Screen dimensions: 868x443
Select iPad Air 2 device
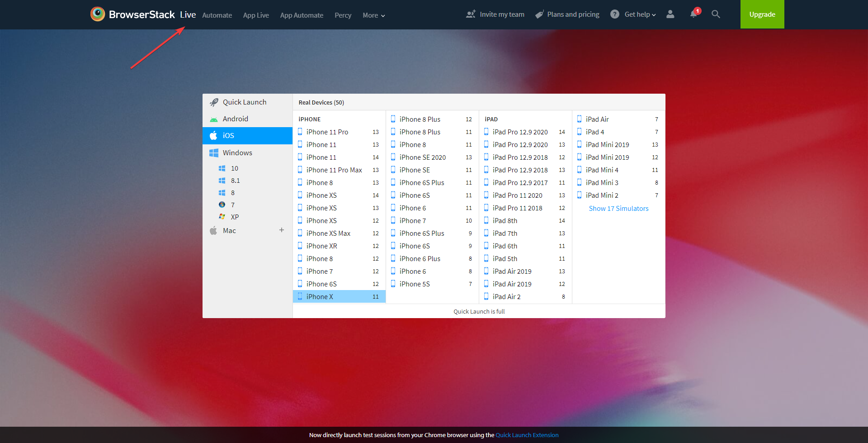click(525, 296)
